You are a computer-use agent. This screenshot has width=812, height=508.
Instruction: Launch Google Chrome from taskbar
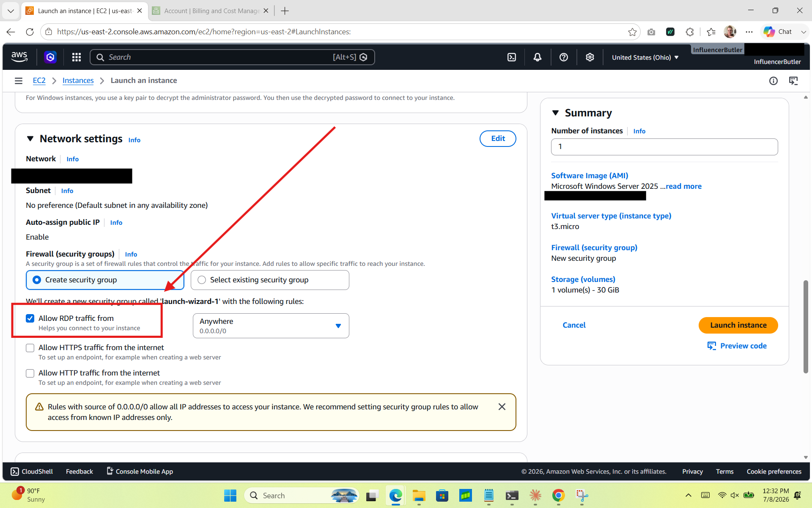(559, 495)
